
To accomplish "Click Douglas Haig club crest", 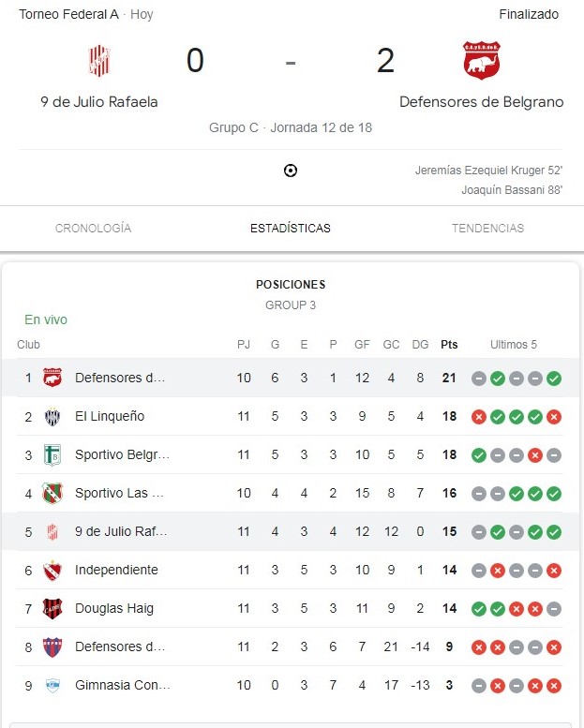I will 52,609.
